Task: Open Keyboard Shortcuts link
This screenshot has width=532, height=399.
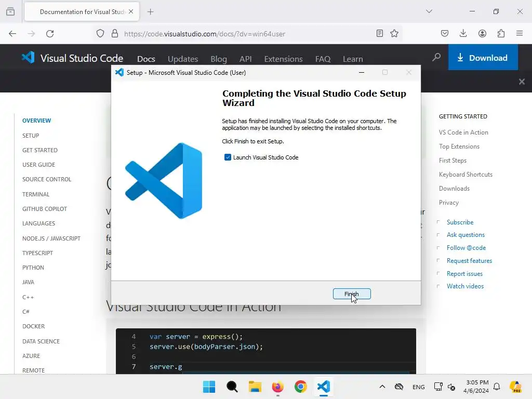Action: click(x=465, y=175)
